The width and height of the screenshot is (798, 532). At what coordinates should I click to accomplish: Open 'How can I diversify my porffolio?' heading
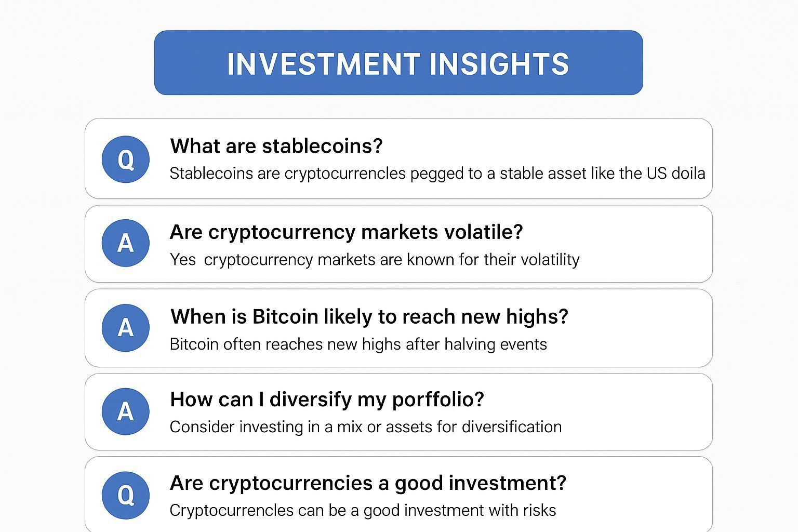(327, 400)
